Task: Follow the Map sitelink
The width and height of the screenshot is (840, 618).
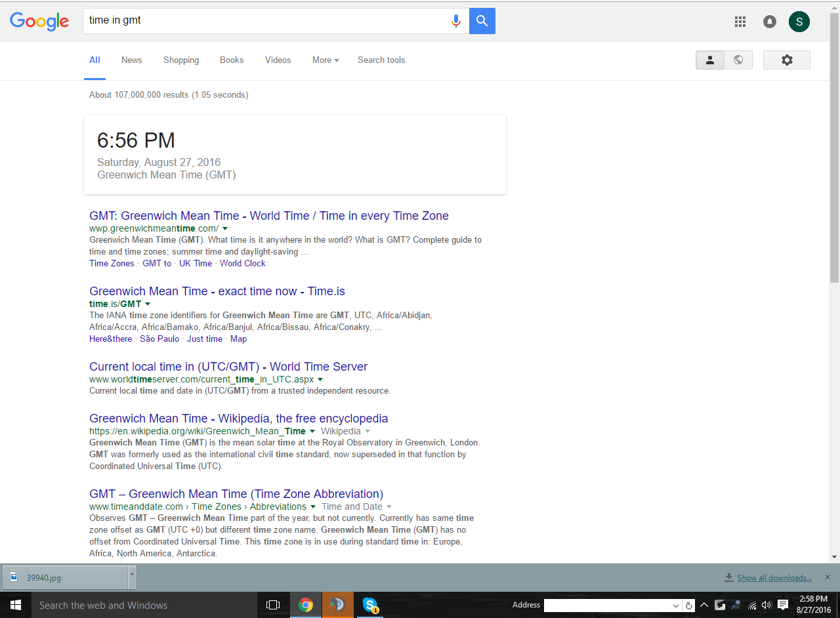Action: pyautogui.click(x=239, y=339)
